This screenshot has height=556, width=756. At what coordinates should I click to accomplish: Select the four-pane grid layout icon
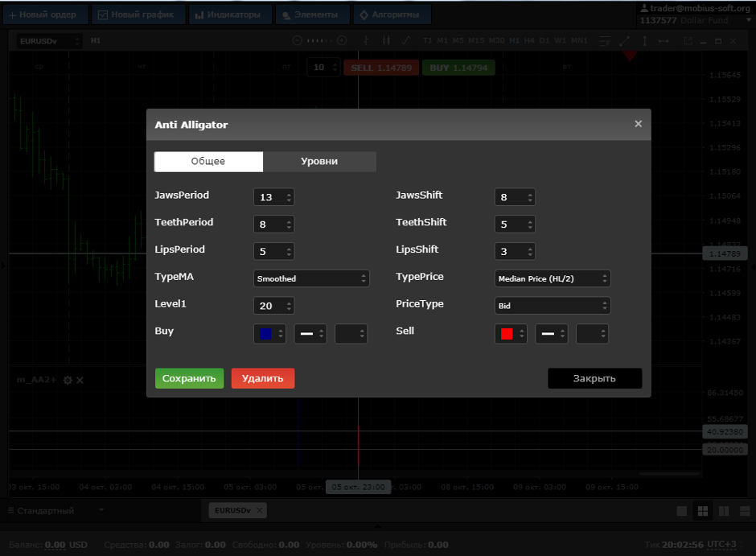tap(703, 511)
